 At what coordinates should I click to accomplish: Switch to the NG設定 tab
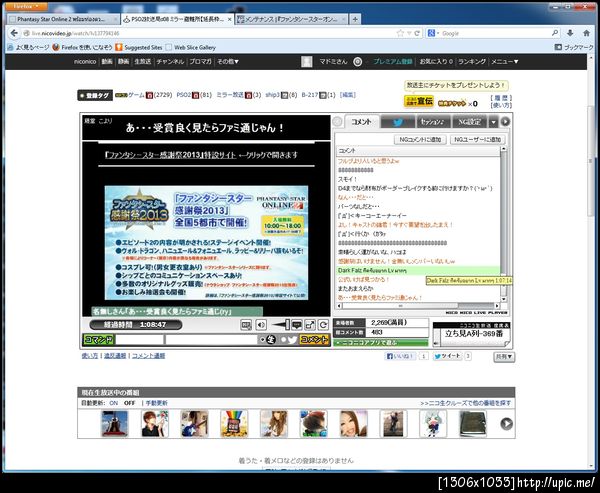click(x=469, y=122)
